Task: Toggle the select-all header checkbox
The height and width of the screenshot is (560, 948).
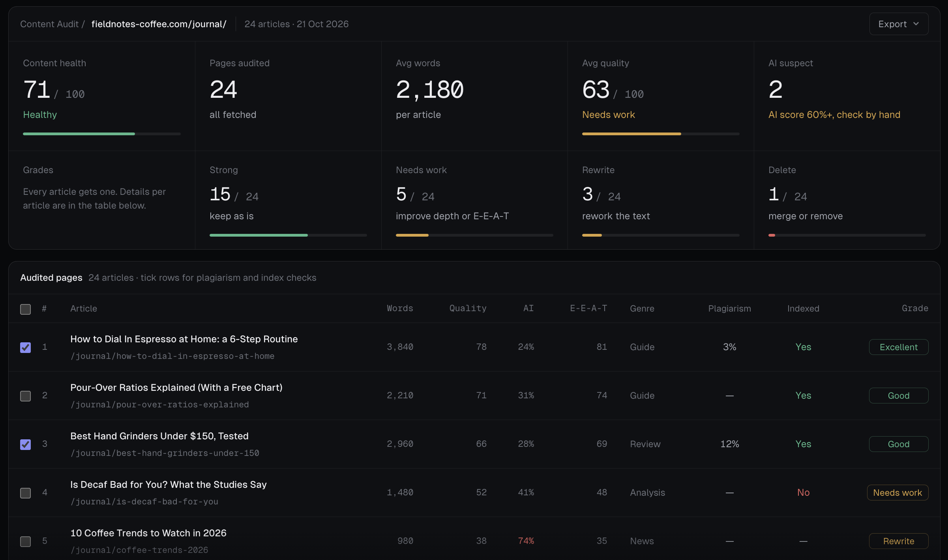Action: tap(26, 309)
